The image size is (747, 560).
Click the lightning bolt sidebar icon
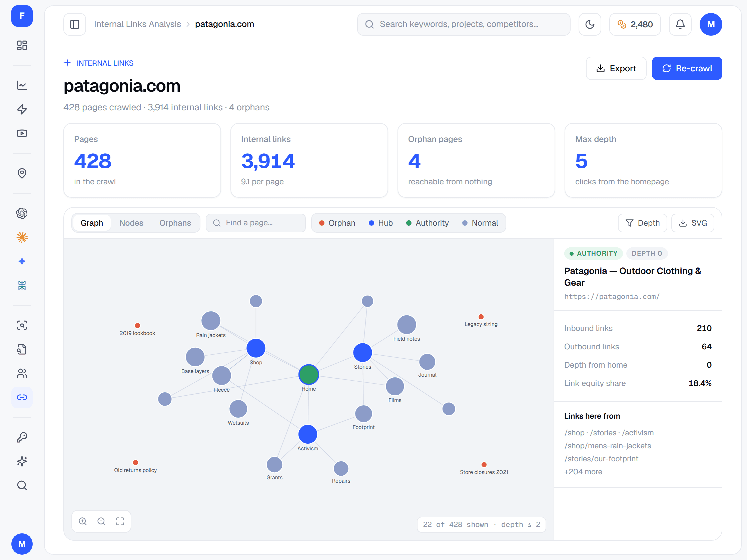coord(22,109)
